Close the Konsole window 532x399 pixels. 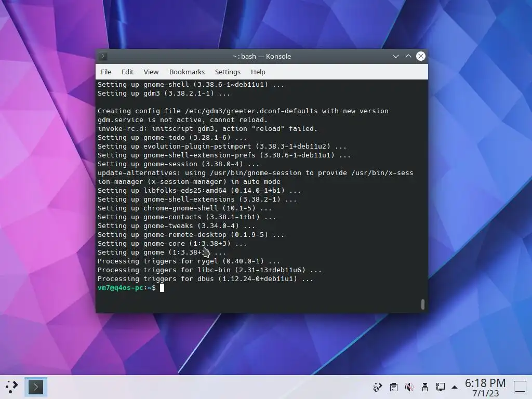coord(421,56)
